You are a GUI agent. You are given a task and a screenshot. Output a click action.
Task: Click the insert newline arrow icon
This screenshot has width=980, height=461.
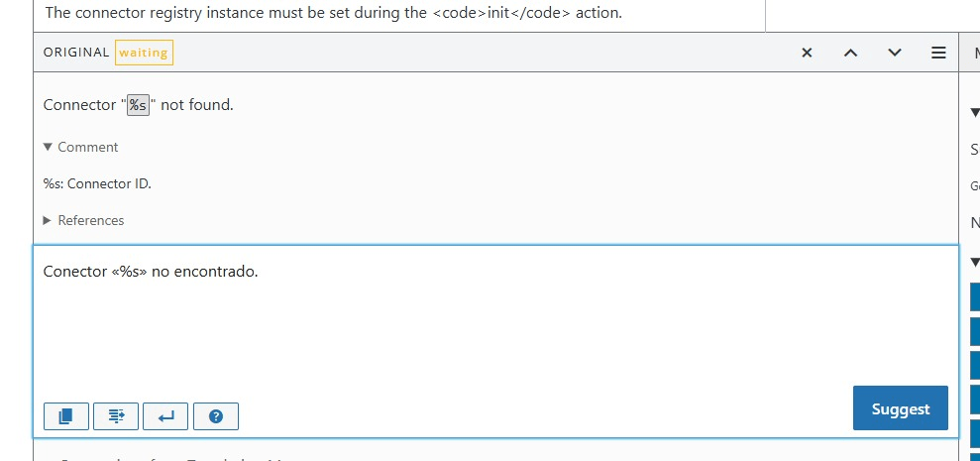click(165, 416)
